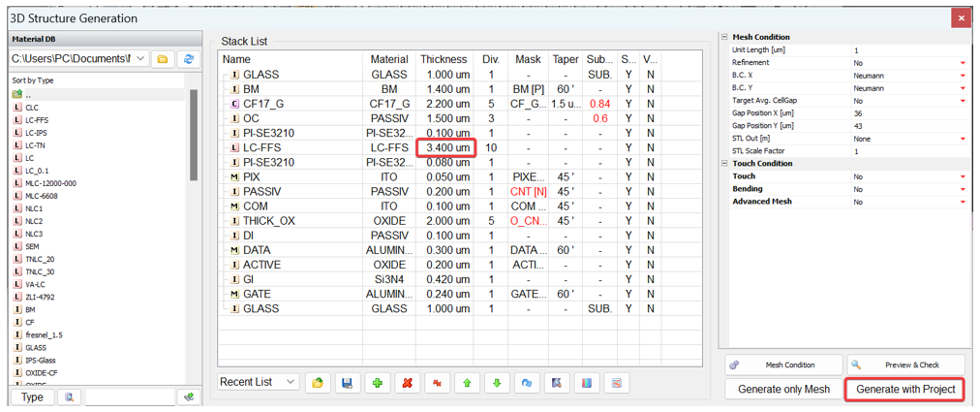The height and width of the screenshot is (412, 980).
Task: Browse for Material DB folder with the yellow folder icon
Action: (163, 59)
